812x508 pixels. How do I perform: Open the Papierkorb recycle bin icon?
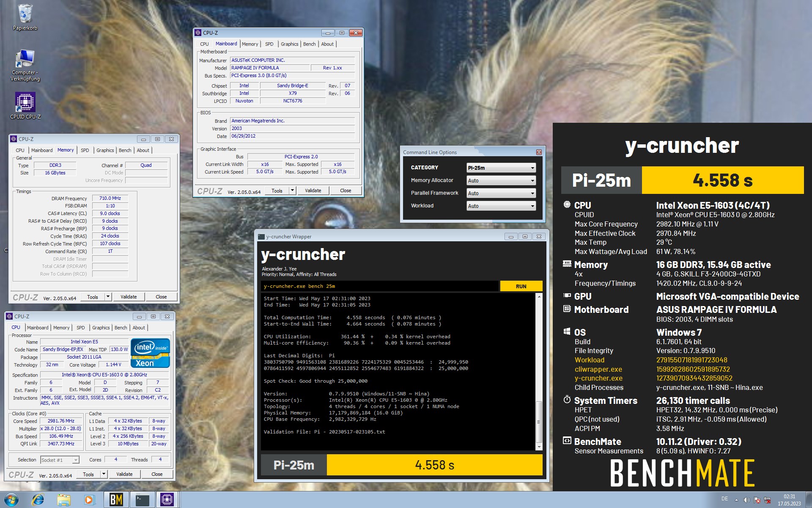pyautogui.click(x=25, y=17)
